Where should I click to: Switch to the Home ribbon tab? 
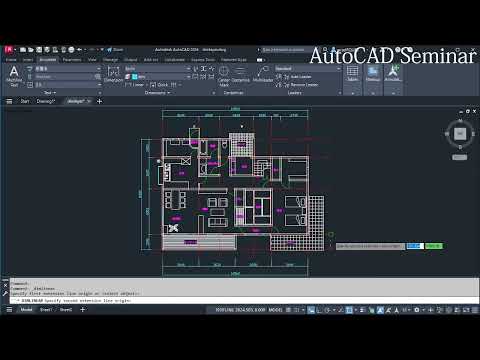coord(11,60)
